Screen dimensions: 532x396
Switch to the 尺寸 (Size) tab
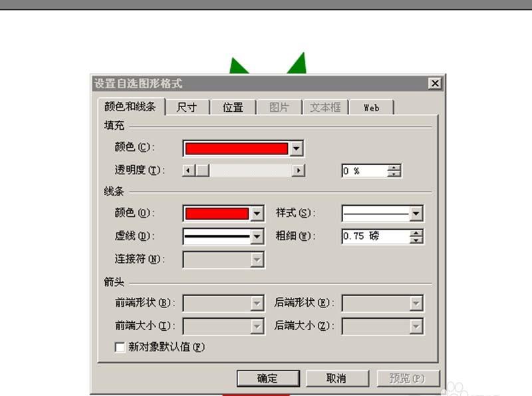click(187, 106)
